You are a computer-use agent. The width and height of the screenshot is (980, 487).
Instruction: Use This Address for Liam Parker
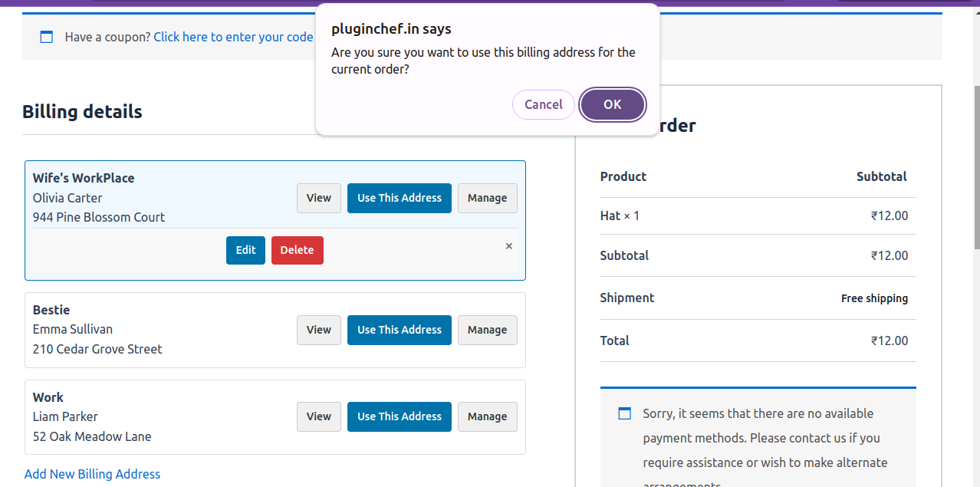(399, 416)
